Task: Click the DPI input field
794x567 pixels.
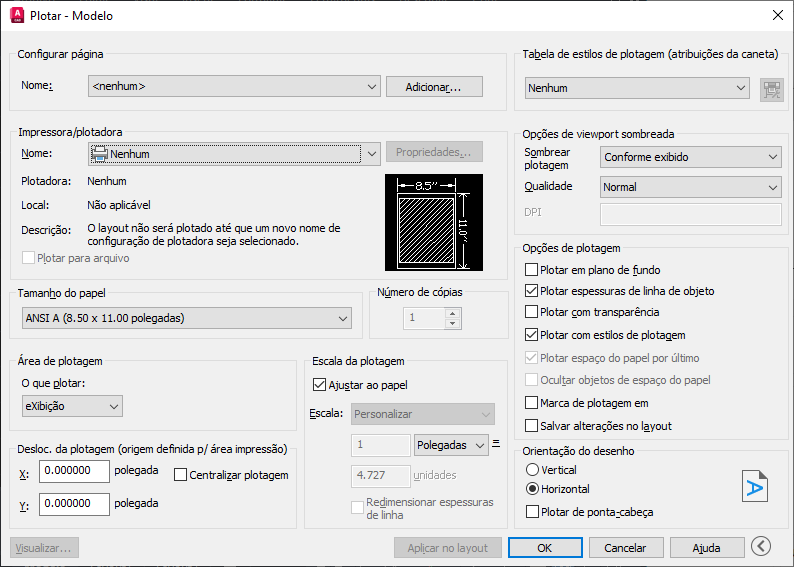Action: (x=691, y=214)
